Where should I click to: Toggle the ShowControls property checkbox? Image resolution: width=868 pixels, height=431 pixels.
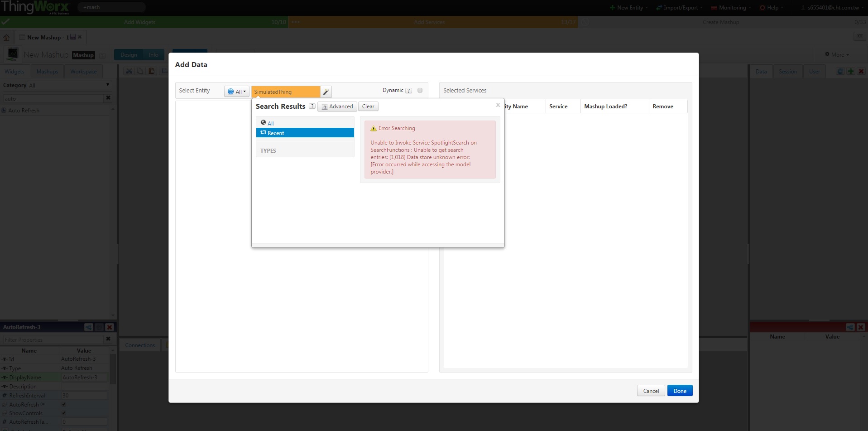point(64,413)
